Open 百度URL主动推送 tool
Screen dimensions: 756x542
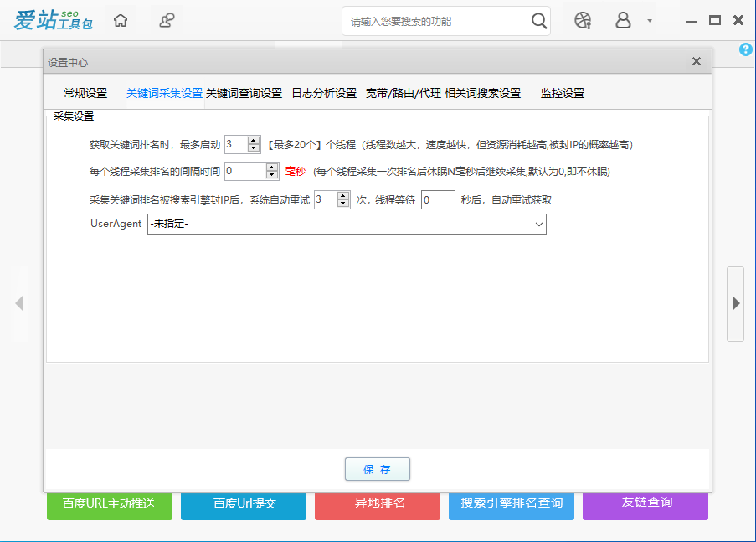(110, 505)
